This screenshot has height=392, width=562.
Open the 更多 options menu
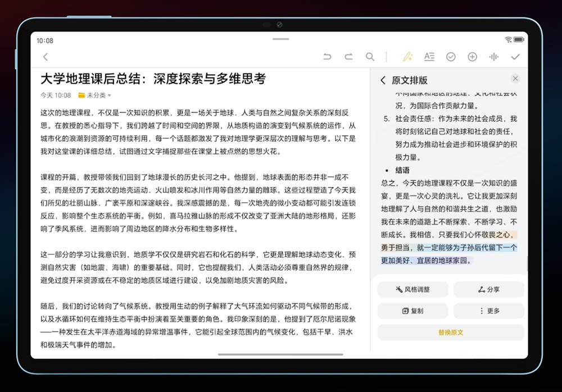[x=489, y=311]
